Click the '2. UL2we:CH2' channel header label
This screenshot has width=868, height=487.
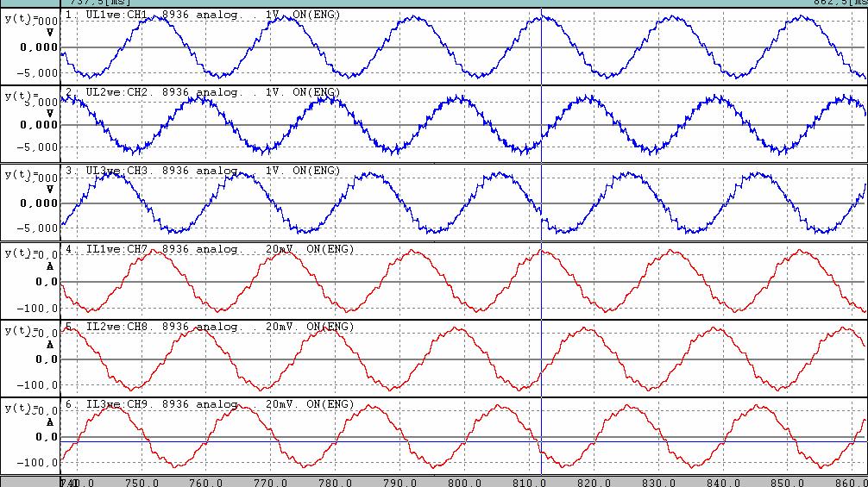point(106,92)
